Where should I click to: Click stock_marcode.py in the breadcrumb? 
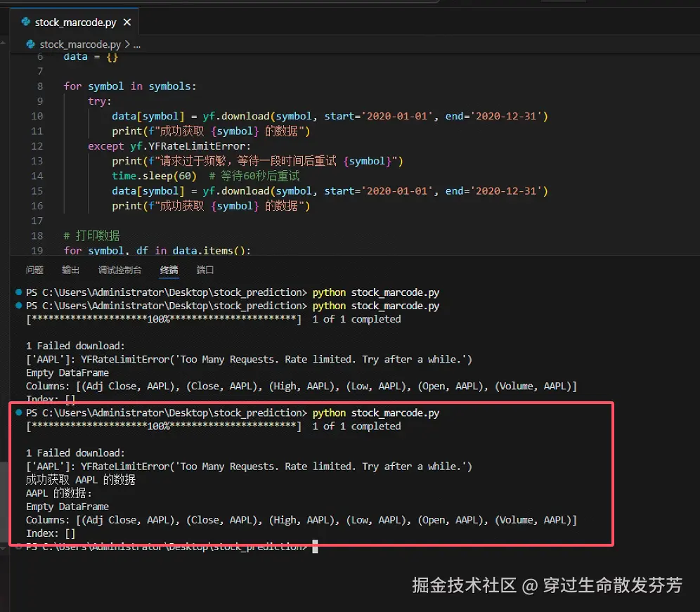pyautogui.click(x=80, y=44)
